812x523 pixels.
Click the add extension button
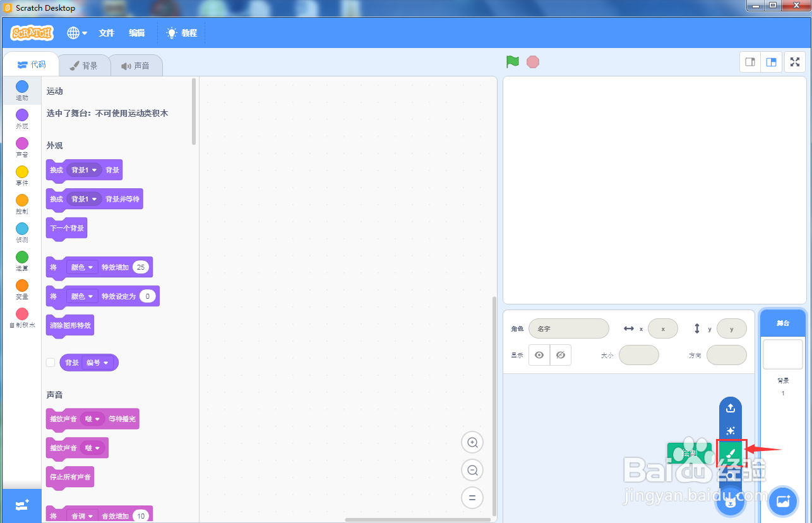[x=22, y=505]
